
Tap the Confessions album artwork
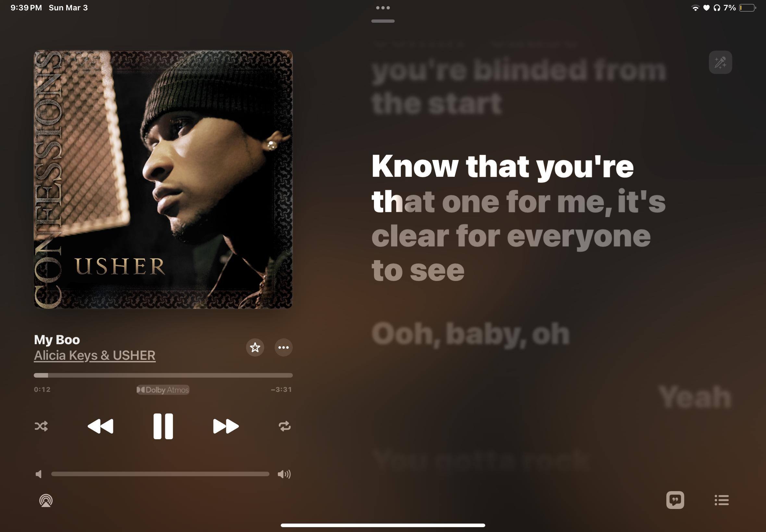(x=163, y=179)
